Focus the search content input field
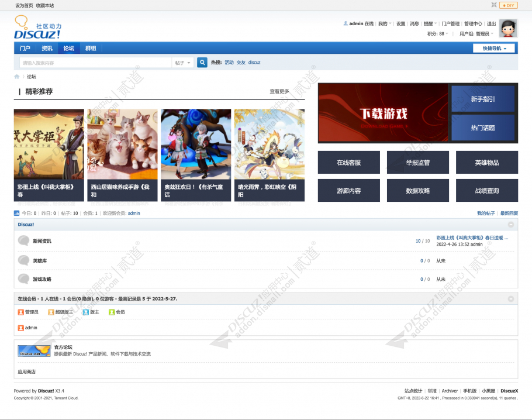Screen dimensions: 532x420 [96, 63]
